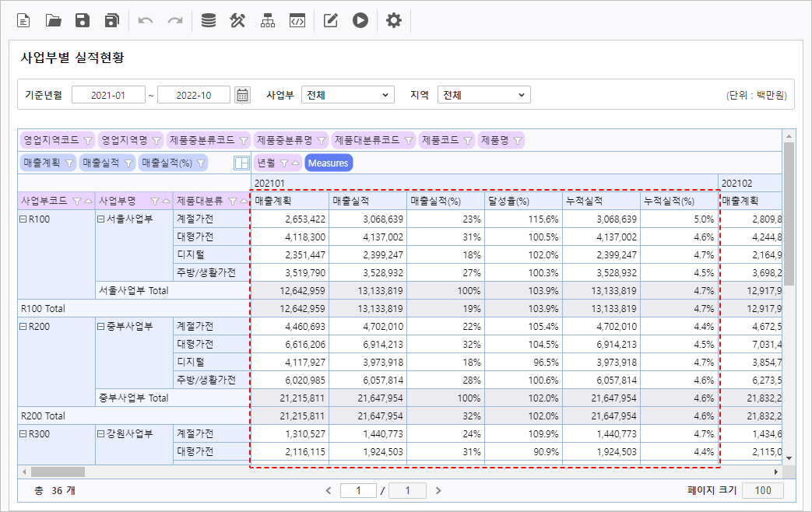The image size is (812, 512).
Task: Go to next page arrow
Action: pyautogui.click(x=438, y=490)
